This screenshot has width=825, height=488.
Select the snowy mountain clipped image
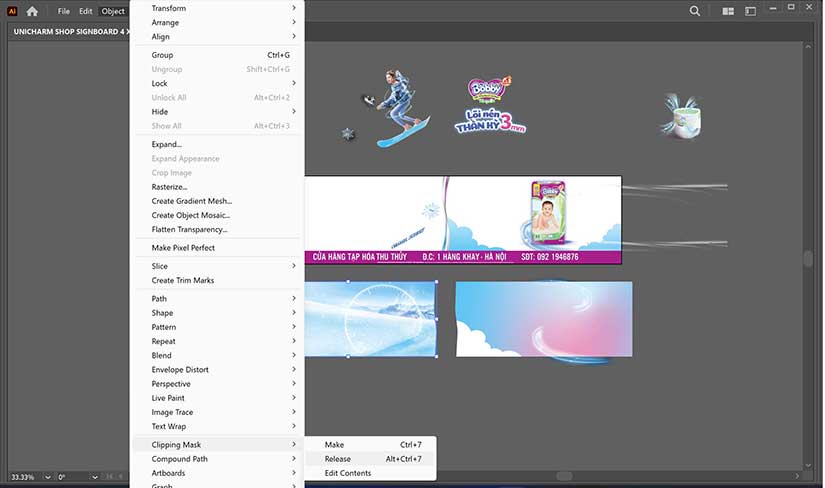pos(370,319)
